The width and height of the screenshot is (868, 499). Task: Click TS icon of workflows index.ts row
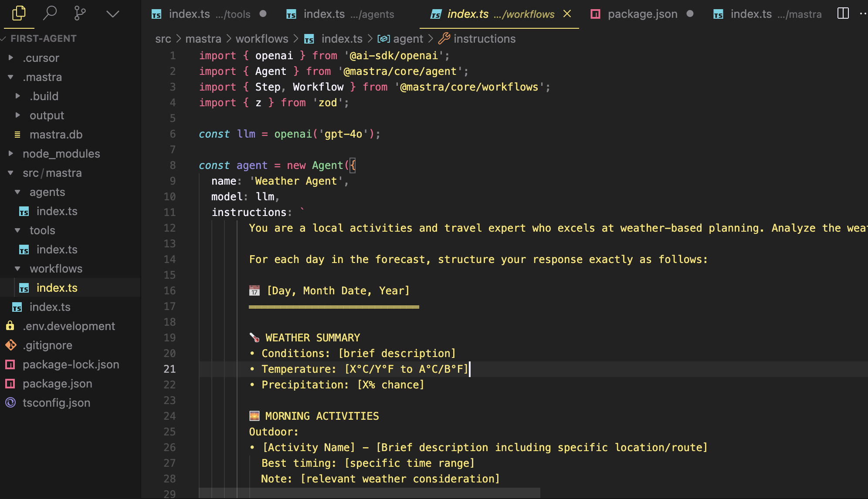(x=24, y=288)
